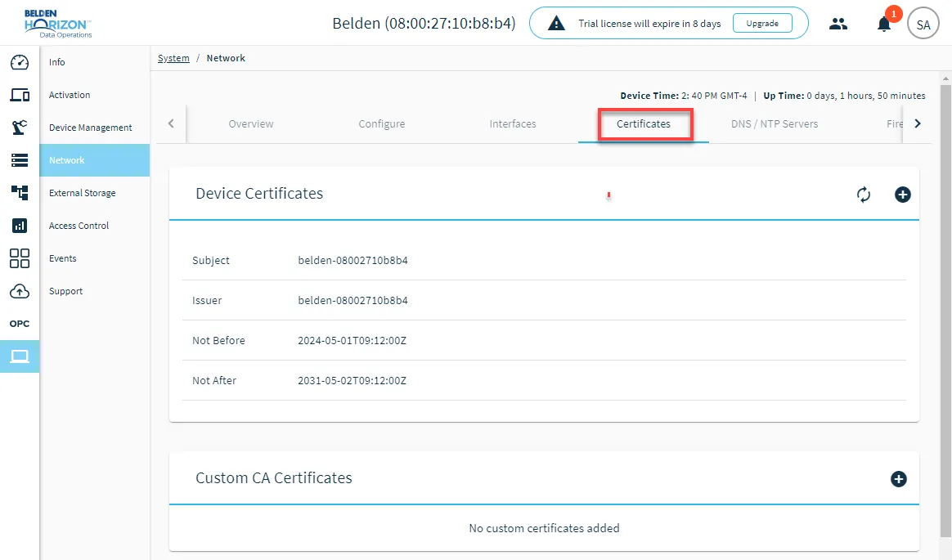
Task: Open the four-squares apps icon
Action: coord(20,258)
